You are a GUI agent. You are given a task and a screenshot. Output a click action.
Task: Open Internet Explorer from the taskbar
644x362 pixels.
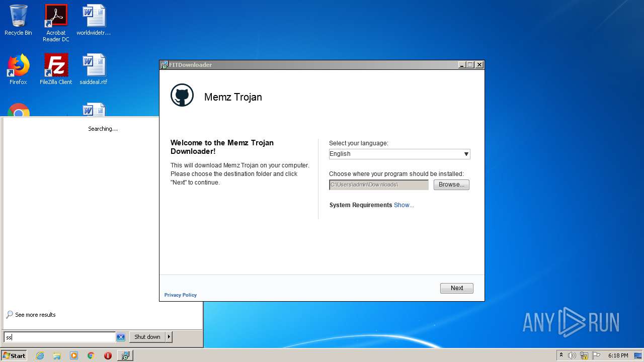click(40, 355)
